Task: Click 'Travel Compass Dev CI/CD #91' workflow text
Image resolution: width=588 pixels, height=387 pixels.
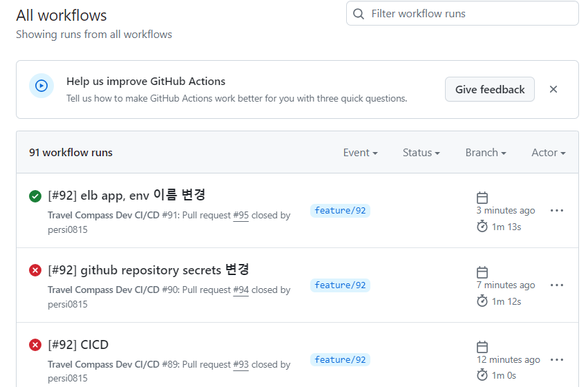Action: [113, 215]
